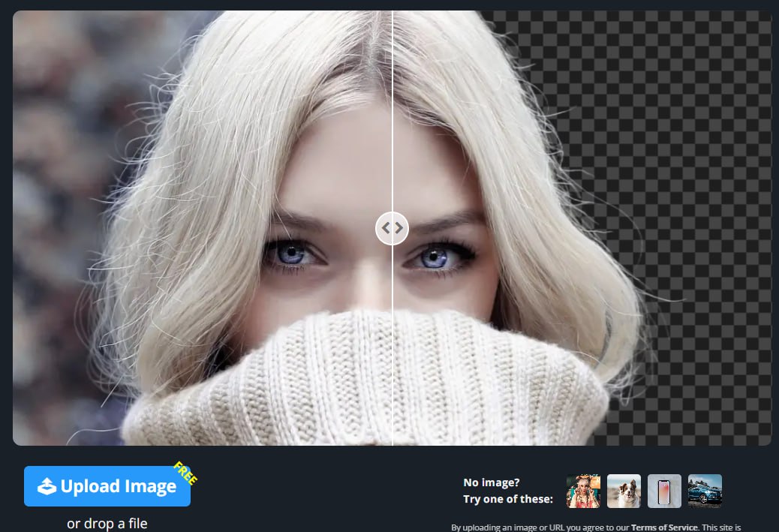The height and width of the screenshot is (532, 779).
Task: Click the right arrow on the slider handle
Action: coord(399,227)
